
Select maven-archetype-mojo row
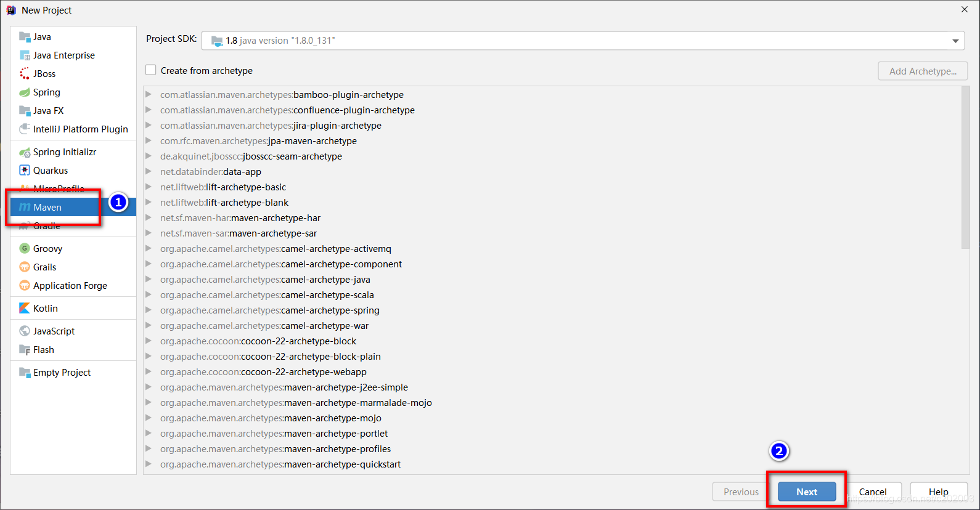[552, 418]
